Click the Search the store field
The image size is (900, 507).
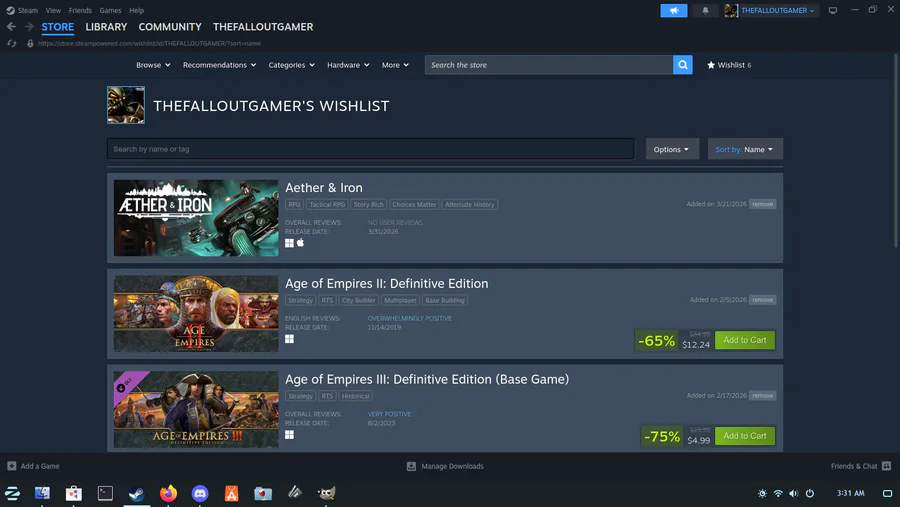(549, 65)
